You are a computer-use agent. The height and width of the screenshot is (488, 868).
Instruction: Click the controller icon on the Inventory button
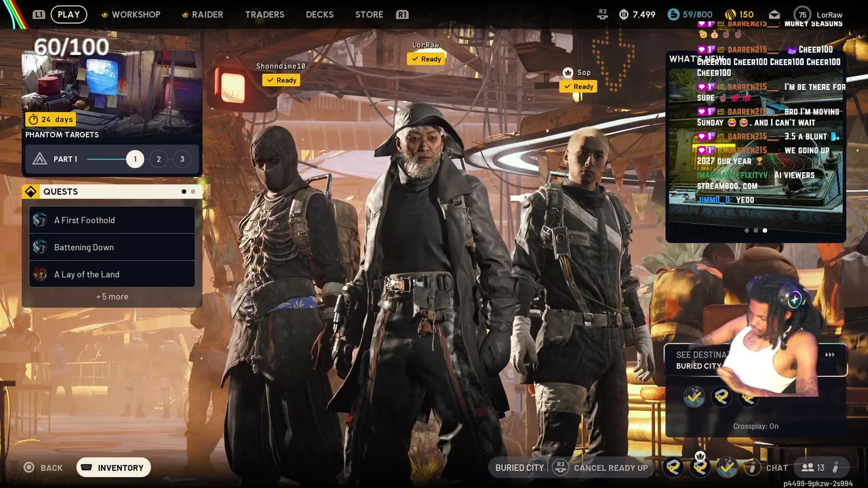87,468
